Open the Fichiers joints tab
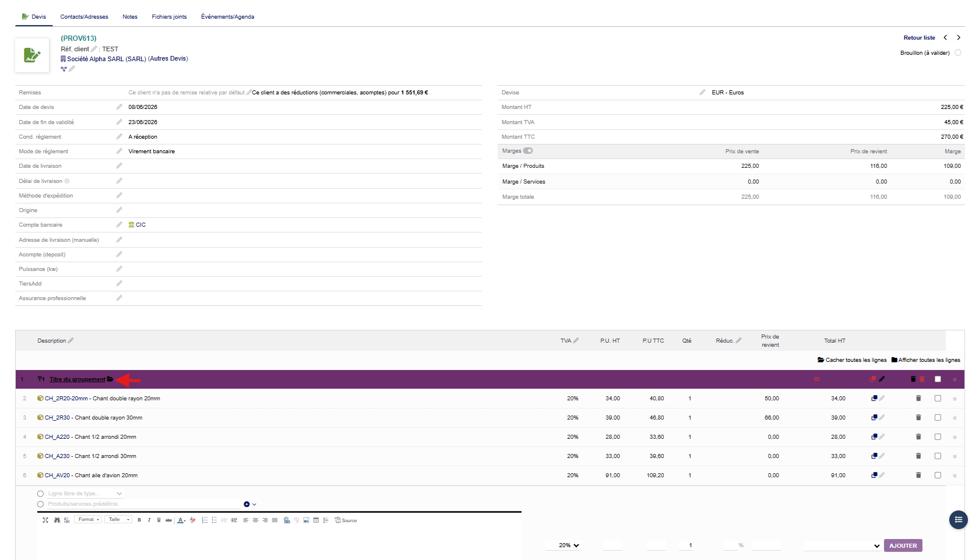 tap(169, 17)
